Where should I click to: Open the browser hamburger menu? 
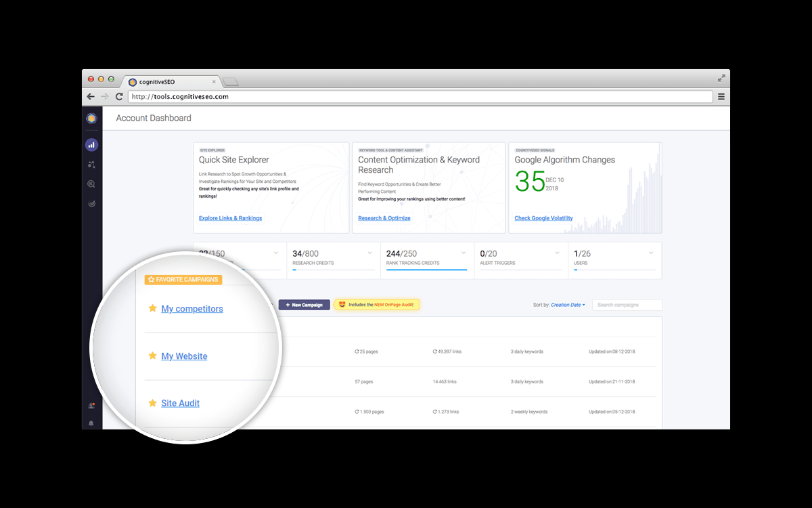[721, 97]
